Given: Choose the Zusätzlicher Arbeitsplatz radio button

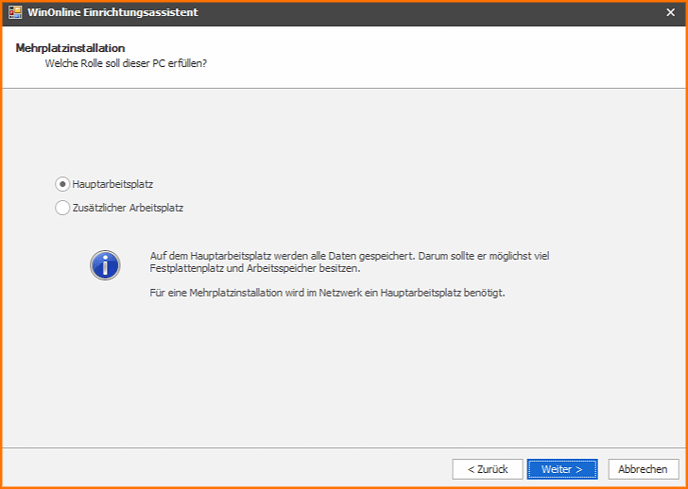Looking at the screenshot, I should 63,208.
